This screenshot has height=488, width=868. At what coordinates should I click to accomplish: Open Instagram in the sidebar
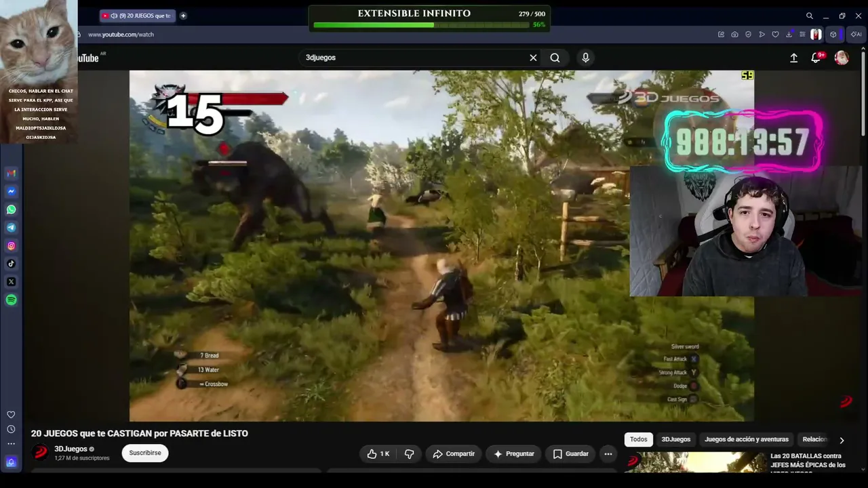(11, 246)
